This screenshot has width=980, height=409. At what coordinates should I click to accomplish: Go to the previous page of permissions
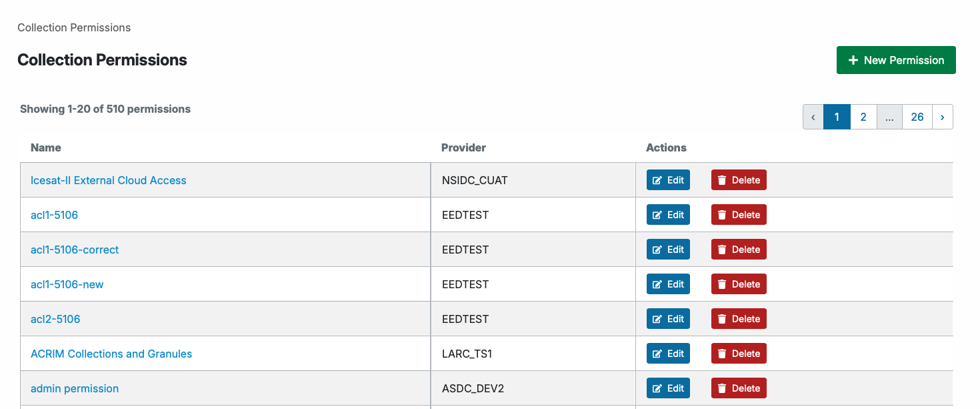(x=813, y=117)
